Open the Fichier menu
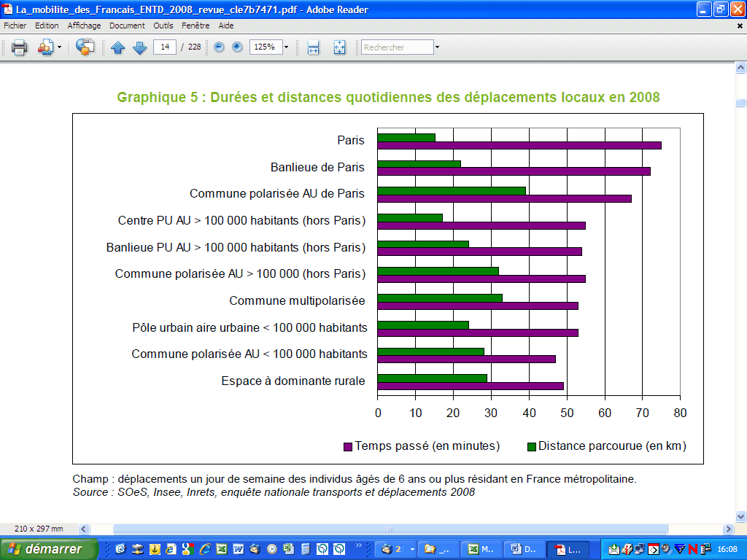Image resolution: width=747 pixels, height=560 pixels. click(15, 26)
